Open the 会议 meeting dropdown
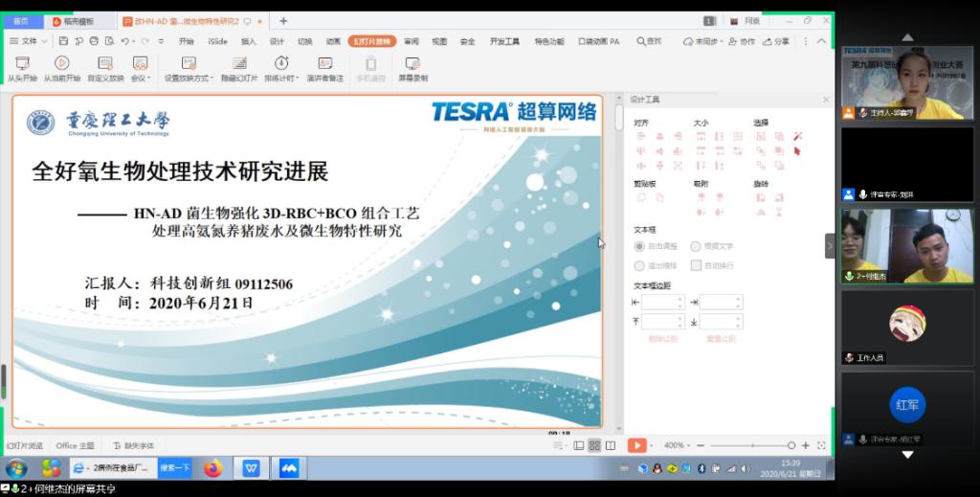 (140, 69)
